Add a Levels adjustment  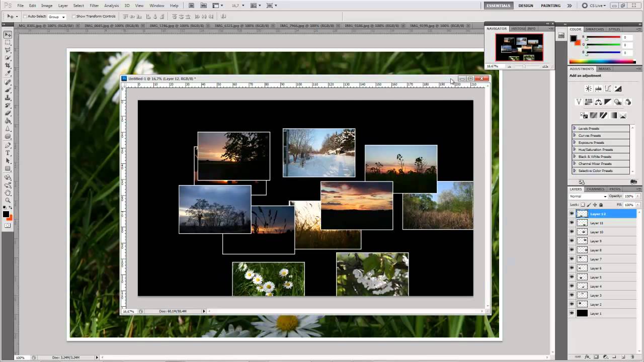[598, 88]
